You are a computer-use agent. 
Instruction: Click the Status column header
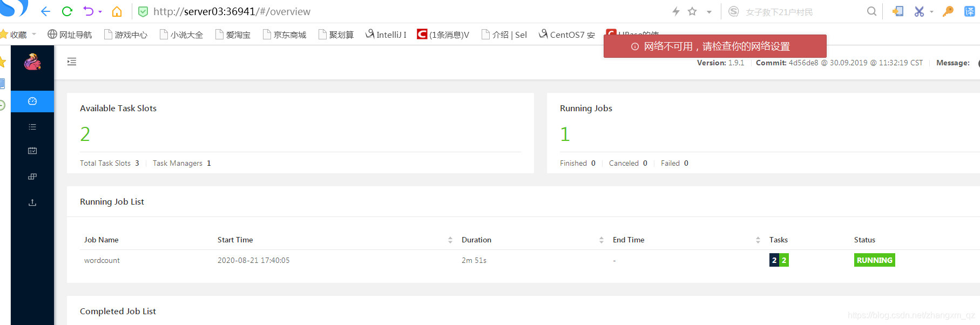864,240
